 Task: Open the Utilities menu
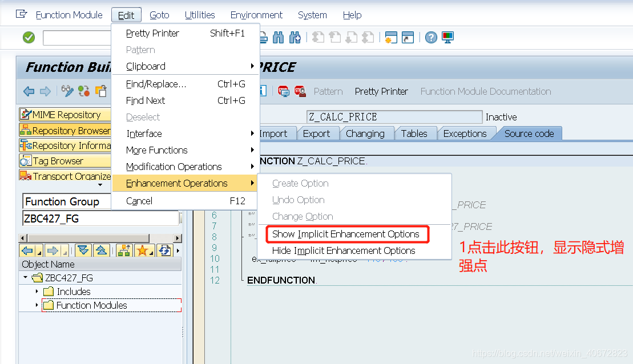tap(200, 15)
